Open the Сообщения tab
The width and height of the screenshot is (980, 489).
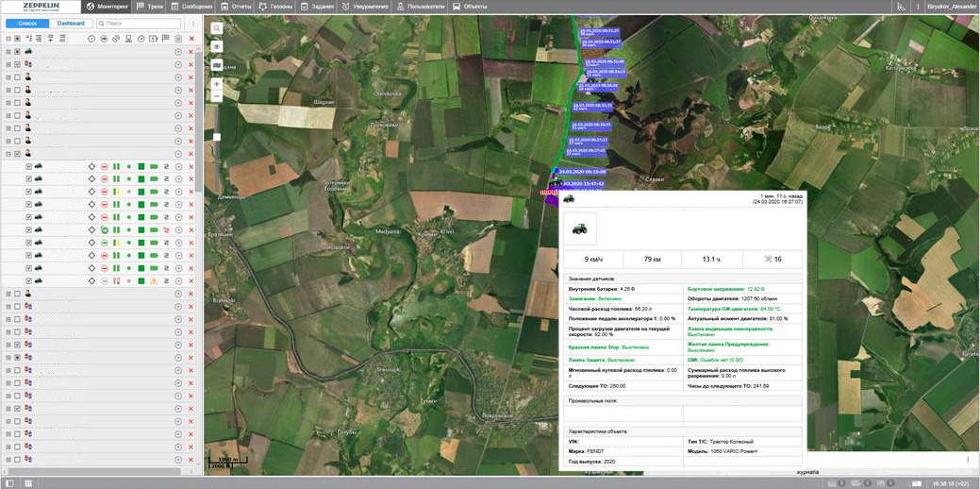pos(191,7)
